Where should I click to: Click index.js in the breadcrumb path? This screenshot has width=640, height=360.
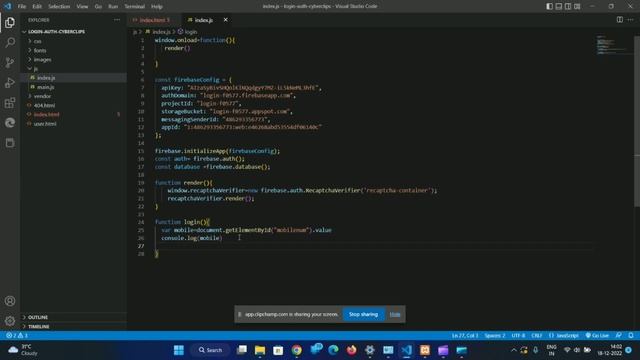click(x=158, y=31)
